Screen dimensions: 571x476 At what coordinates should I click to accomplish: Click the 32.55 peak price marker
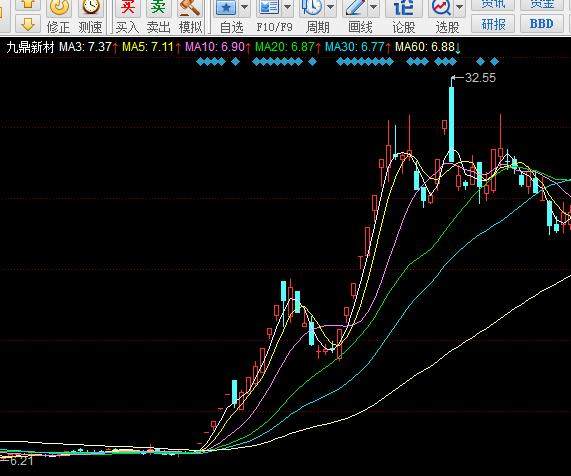coord(480,78)
